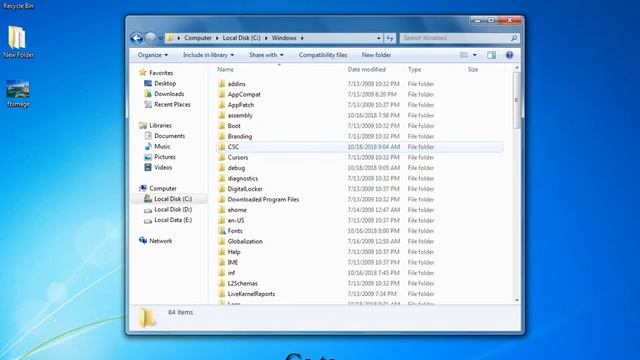Select the Globalization folder icon
Viewport: 640px width, 360px height.
coord(222,241)
